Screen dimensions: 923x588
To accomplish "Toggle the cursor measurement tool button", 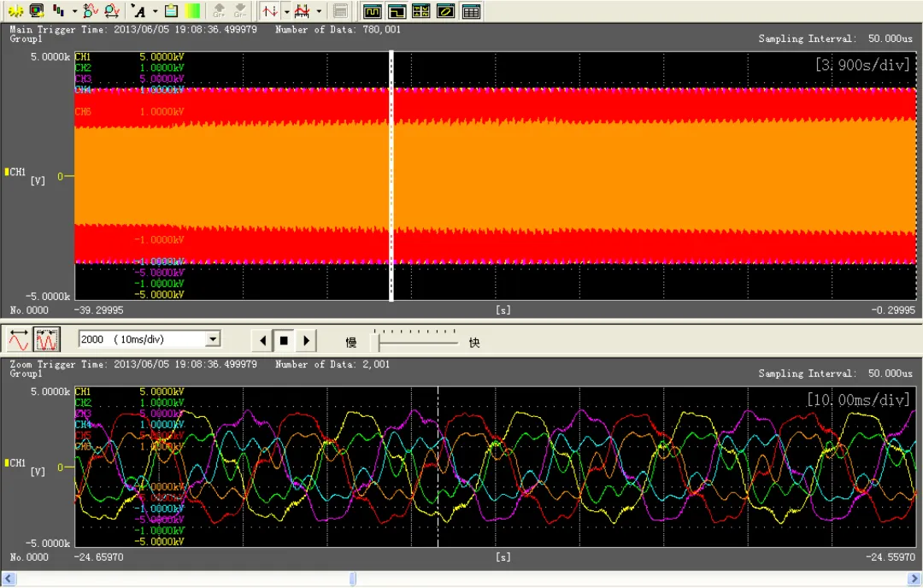I will (x=270, y=11).
